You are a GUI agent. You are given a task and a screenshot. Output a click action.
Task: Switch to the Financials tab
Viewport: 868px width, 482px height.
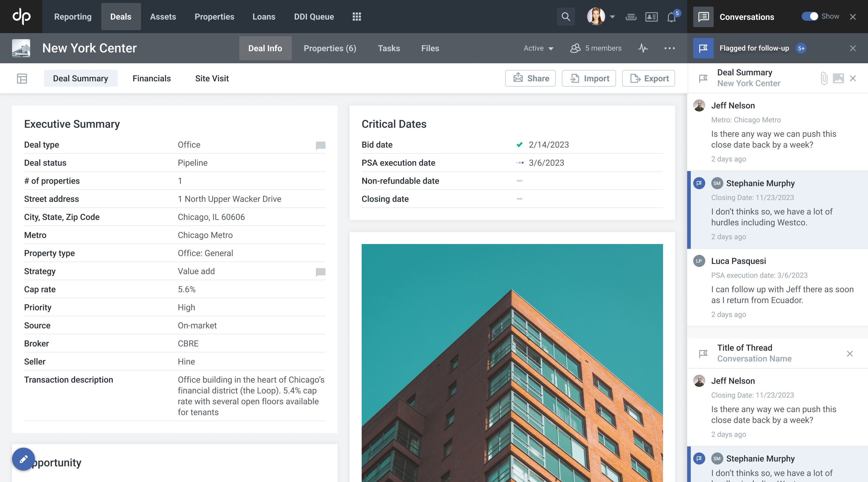click(152, 79)
